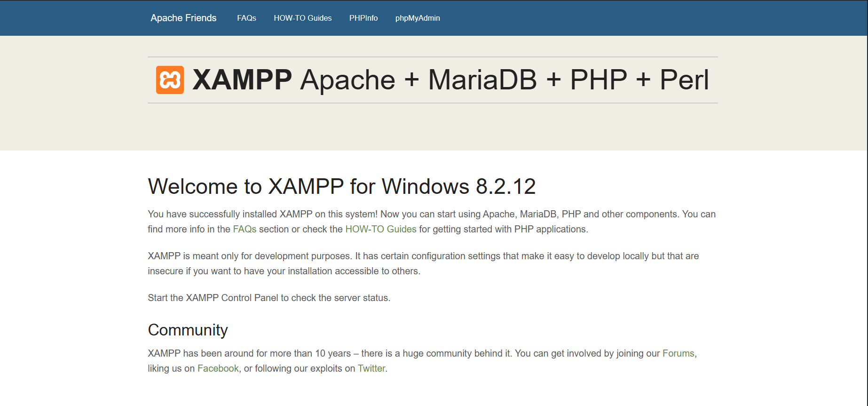
Task: Click the text 'Start the XAMPP Control Panel to check the server status.'
Action: (x=269, y=298)
